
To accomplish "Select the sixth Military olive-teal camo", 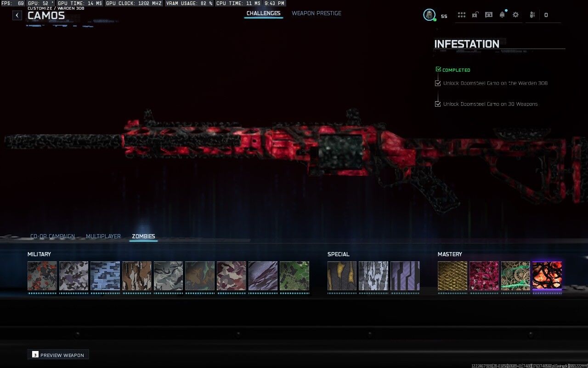I will pyautogui.click(x=200, y=276).
